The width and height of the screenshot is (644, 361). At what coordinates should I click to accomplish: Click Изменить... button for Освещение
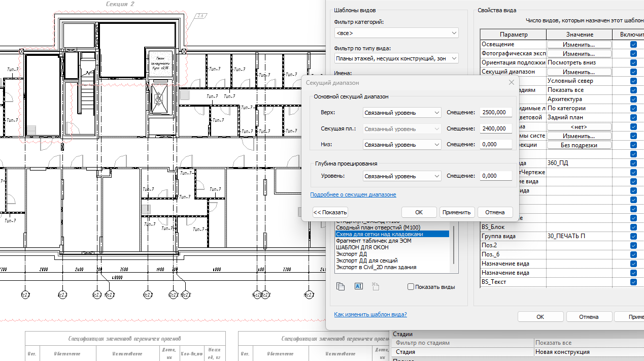(x=579, y=44)
